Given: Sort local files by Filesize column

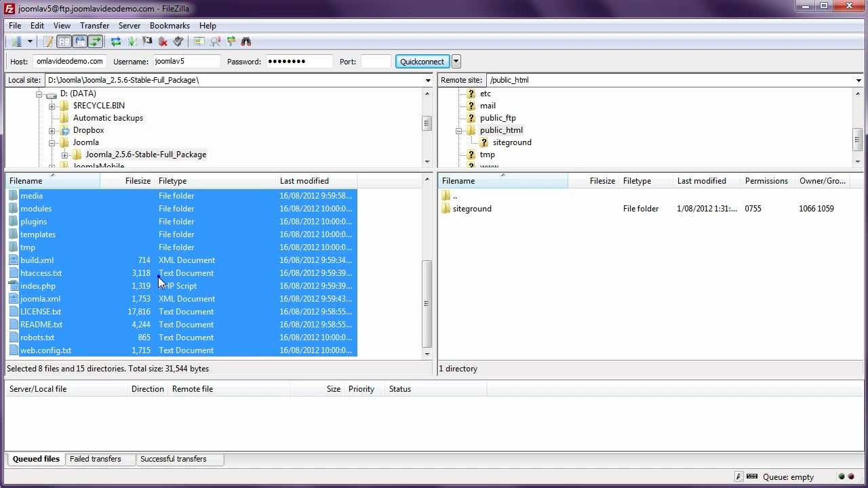Looking at the screenshot, I should (127, 181).
